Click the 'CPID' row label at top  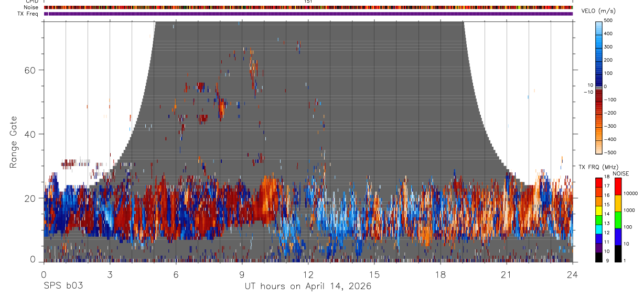click(x=31, y=2)
